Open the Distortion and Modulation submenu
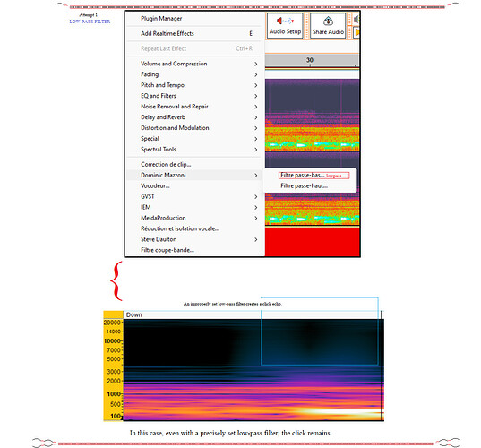This screenshot has width=481, height=448. click(x=193, y=128)
